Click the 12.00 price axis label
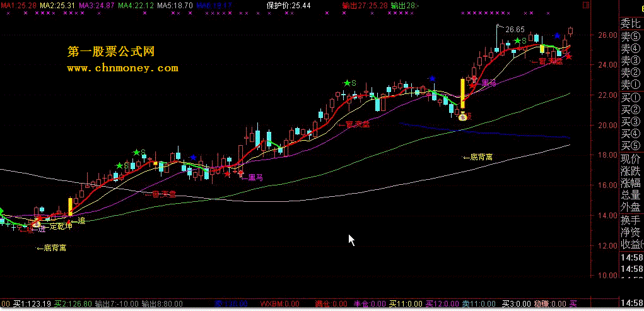 tap(609, 245)
